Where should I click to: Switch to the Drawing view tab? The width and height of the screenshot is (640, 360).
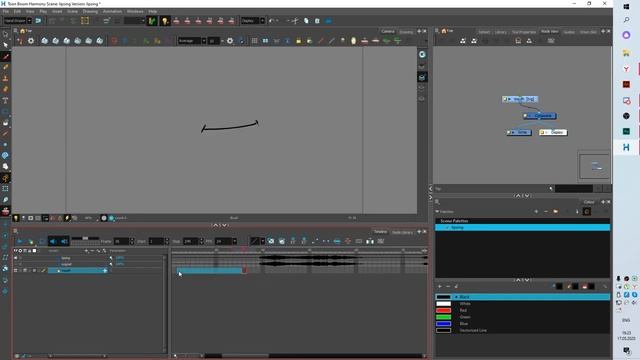point(406,32)
